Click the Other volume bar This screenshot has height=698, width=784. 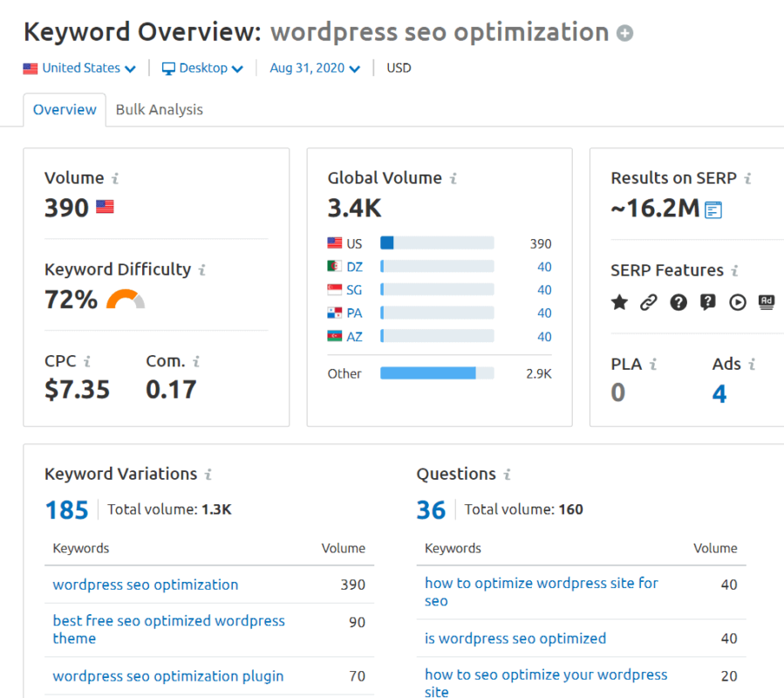click(x=437, y=373)
